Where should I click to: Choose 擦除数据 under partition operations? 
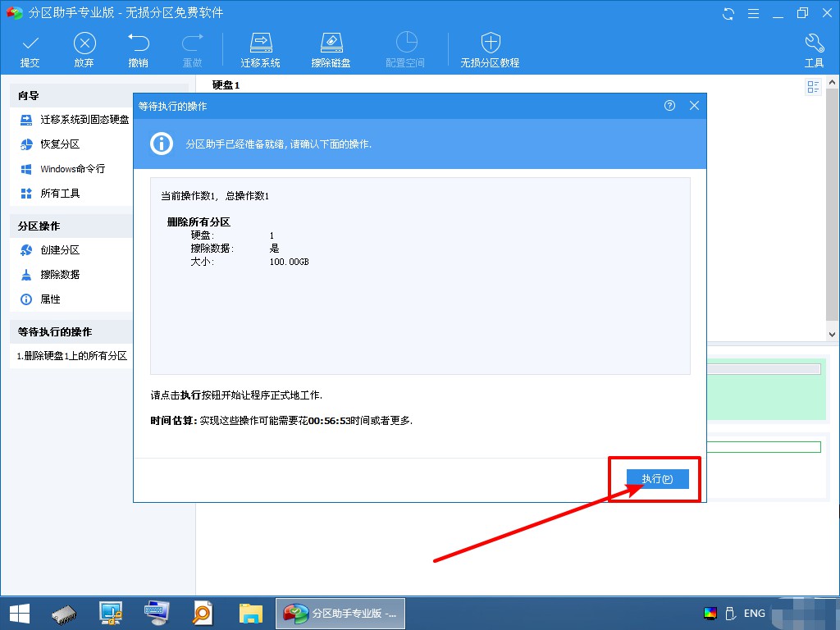coord(50,275)
